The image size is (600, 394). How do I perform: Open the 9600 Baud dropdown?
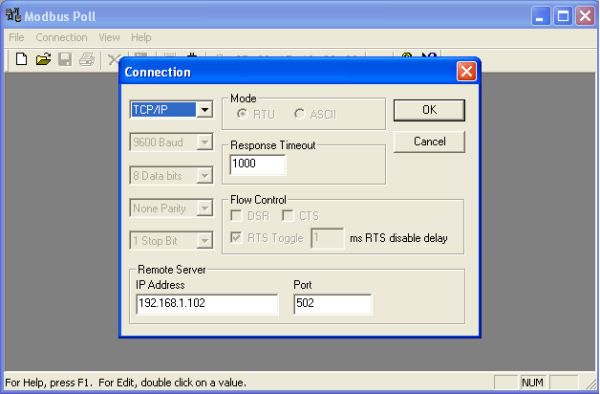[x=205, y=143]
